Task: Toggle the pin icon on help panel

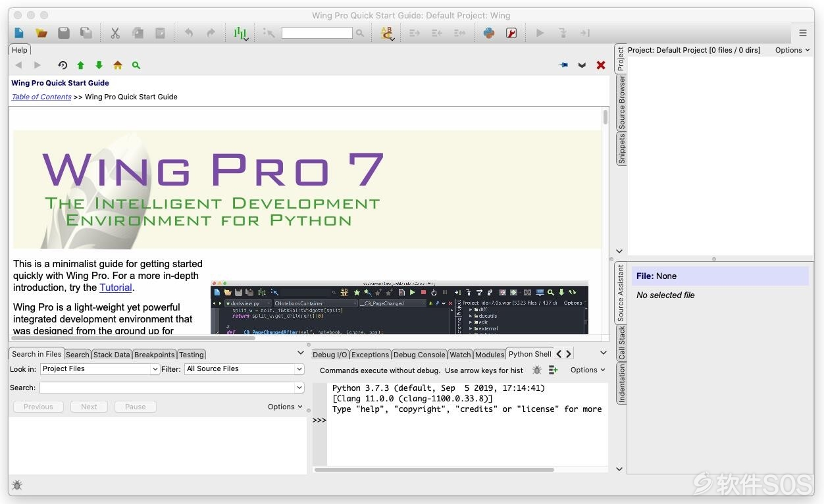Action: click(x=563, y=65)
